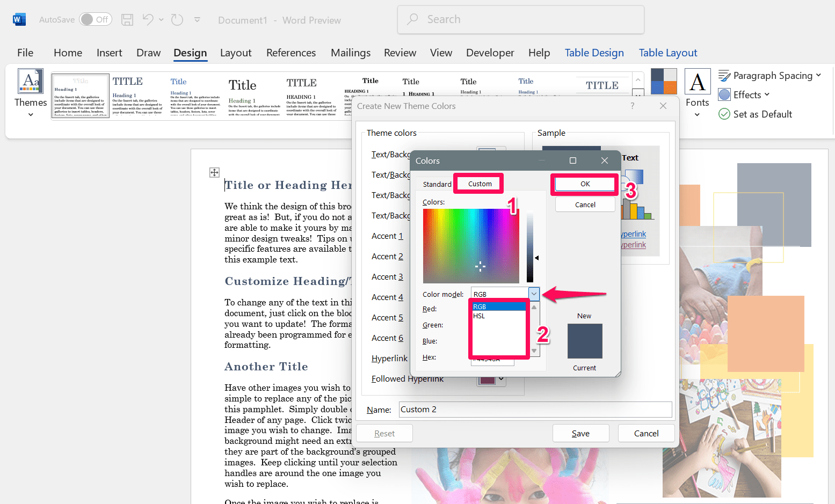Click the luminance slider arrow marker
The height and width of the screenshot is (504, 835).
(x=536, y=258)
